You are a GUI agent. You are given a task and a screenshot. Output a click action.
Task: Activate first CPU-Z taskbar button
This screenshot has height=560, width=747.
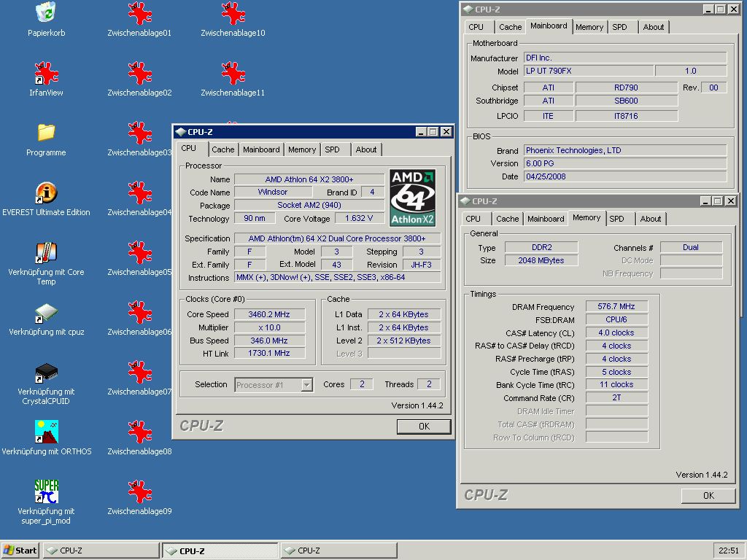pyautogui.click(x=101, y=551)
